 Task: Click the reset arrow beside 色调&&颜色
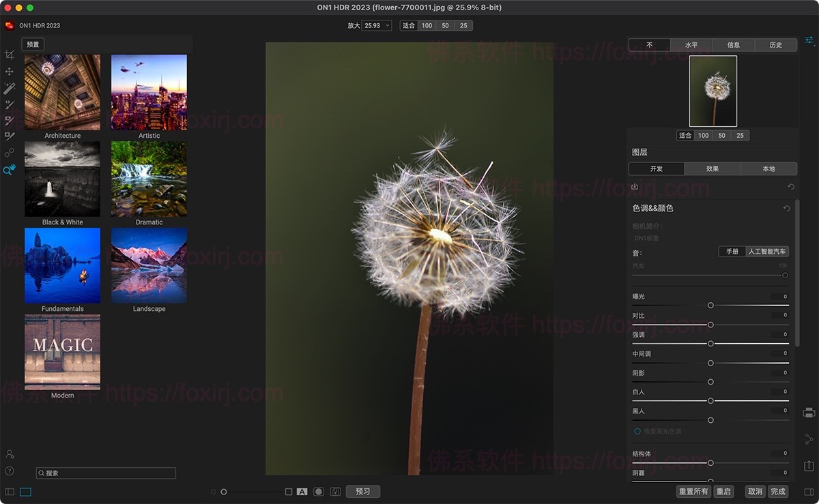786,209
